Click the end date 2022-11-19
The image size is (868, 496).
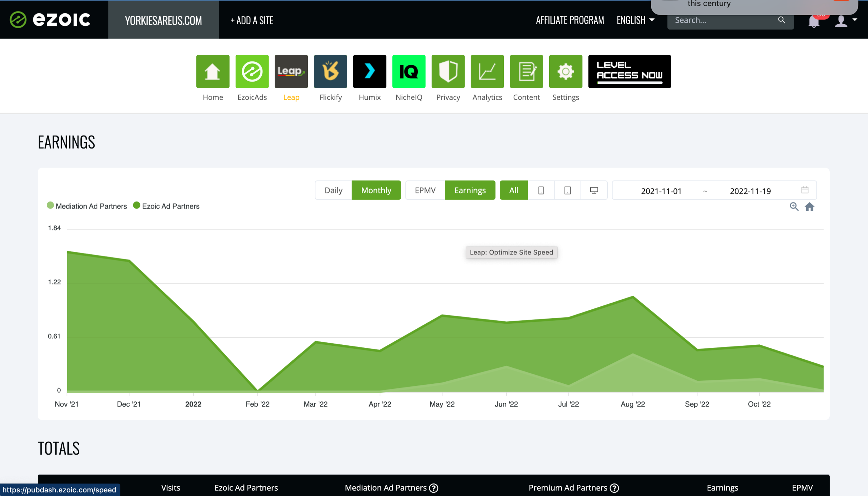[x=750, y=191]
